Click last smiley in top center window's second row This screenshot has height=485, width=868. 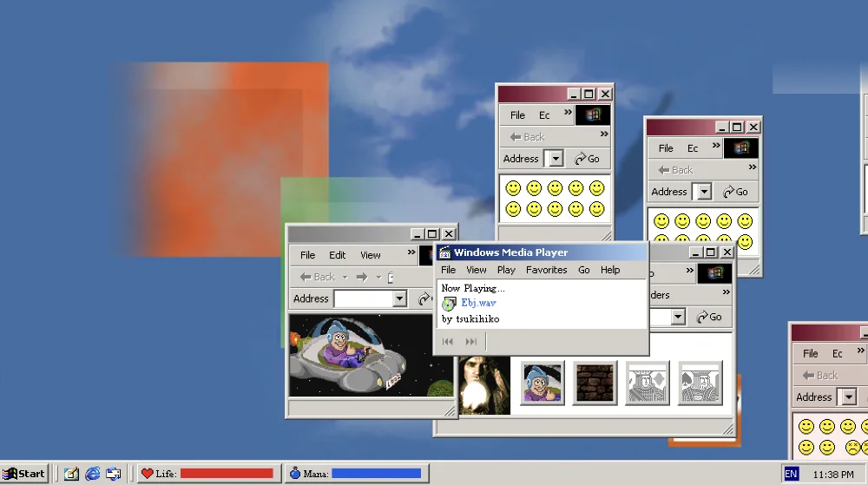(597, 210)
